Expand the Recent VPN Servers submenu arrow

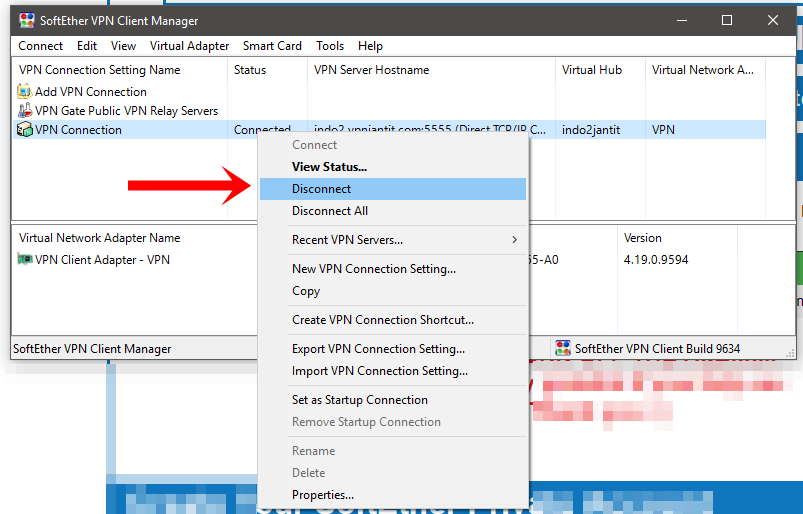click(515, 240)
